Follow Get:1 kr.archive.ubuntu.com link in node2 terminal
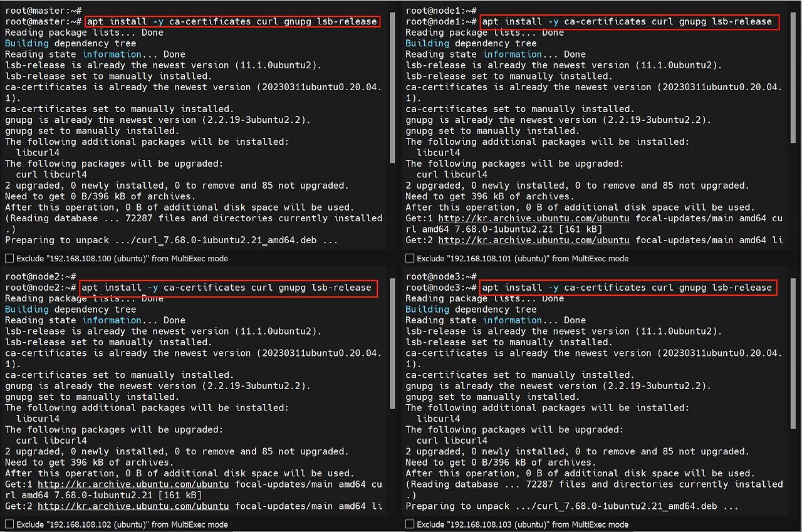The height and width of the screenshot is (532, 802). pos(133,484)
